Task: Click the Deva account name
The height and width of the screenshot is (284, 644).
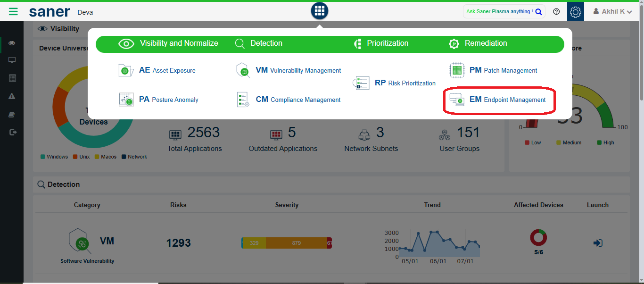Action: (x=85, y=12)
